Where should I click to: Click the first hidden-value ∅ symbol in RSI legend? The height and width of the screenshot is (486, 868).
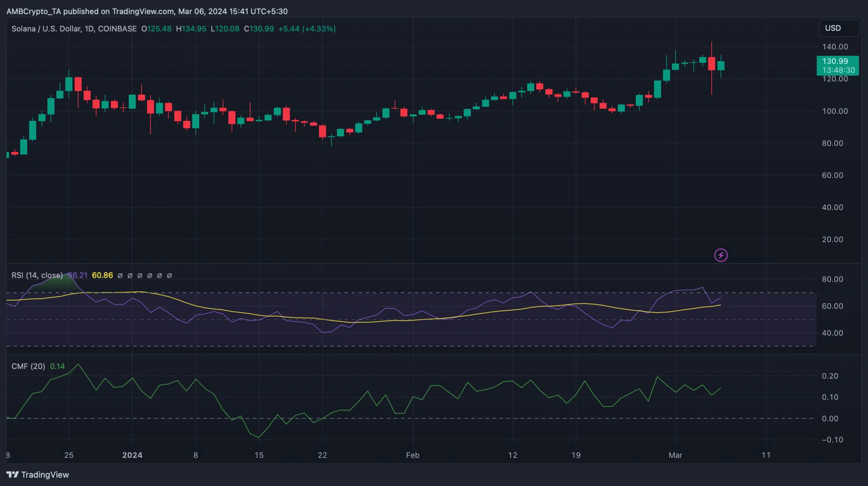pyautogui.click(x=120, y=276)
